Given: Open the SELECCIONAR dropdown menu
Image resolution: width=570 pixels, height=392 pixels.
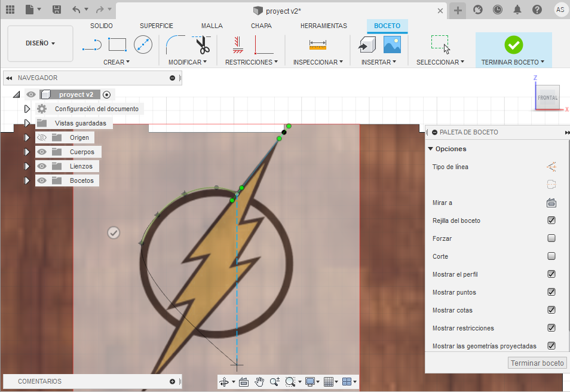Looking at the screenshot, I should (440, 62).
